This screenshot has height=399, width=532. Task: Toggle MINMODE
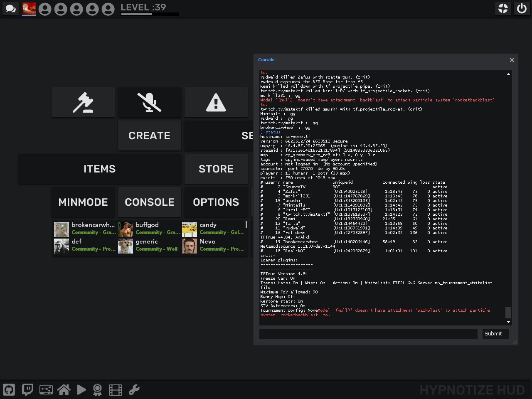tap(83, 202)
